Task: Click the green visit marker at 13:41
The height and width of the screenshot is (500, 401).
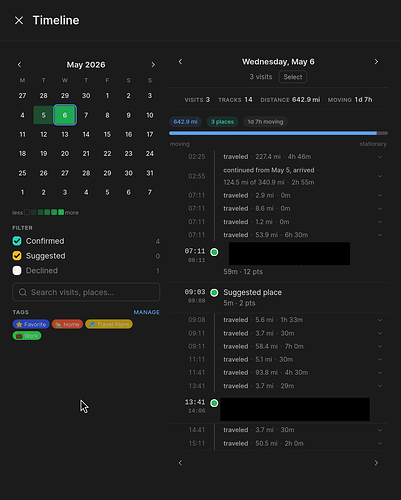Action: [x=214, y=403]
